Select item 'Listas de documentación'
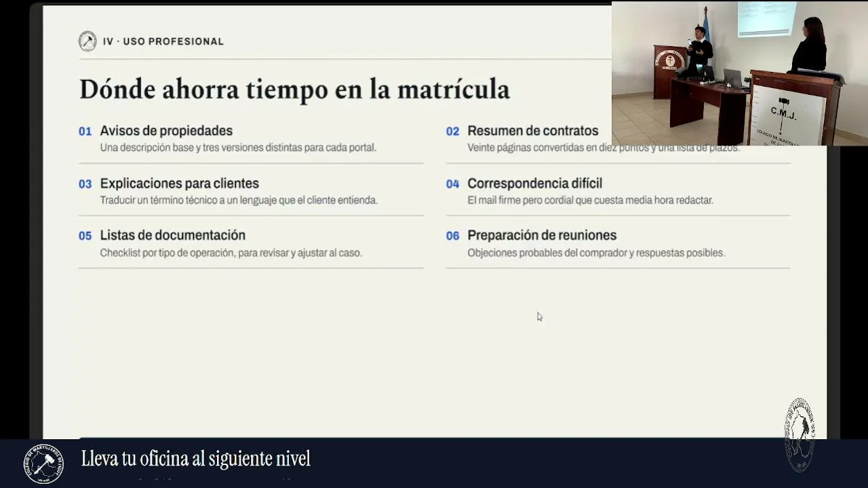868x488 pixels. point(173,235)
